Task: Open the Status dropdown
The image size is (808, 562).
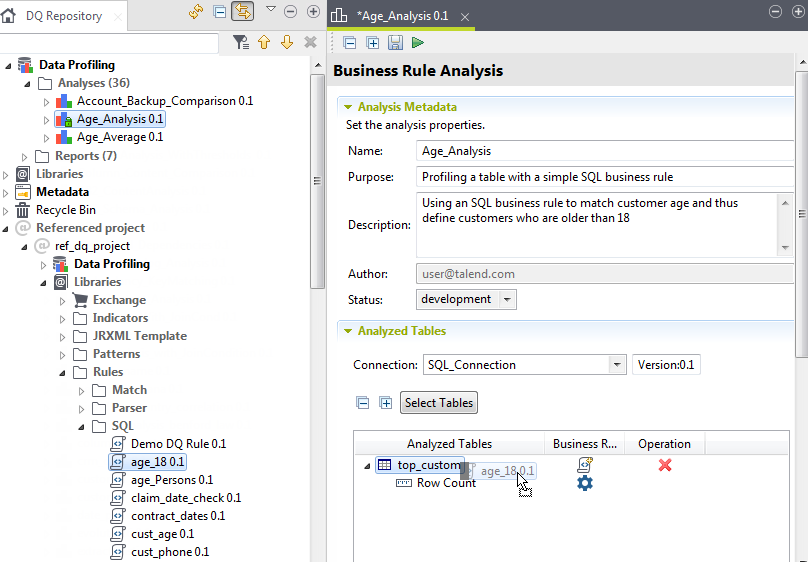Action: 507,300
